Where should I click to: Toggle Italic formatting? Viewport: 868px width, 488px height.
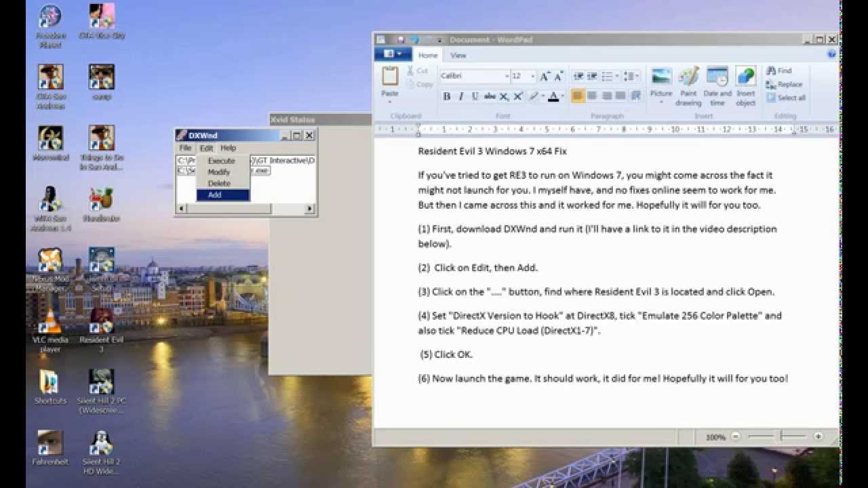[460, 96]
